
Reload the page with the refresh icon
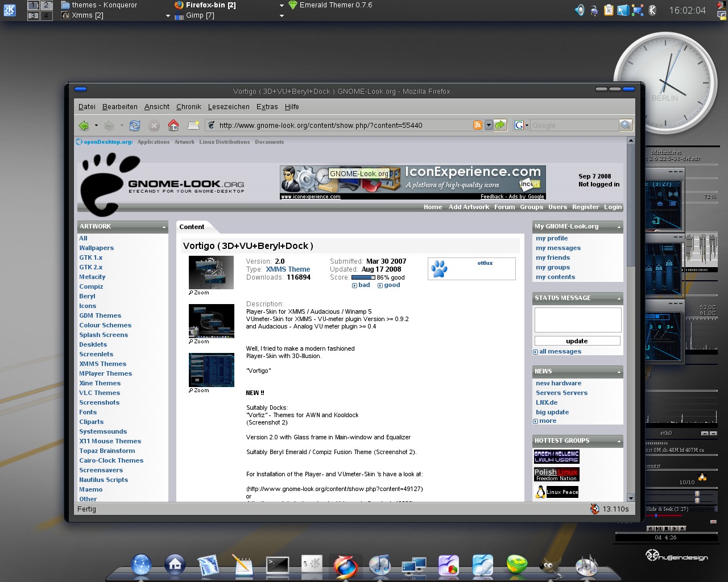[x=135, y=125]
